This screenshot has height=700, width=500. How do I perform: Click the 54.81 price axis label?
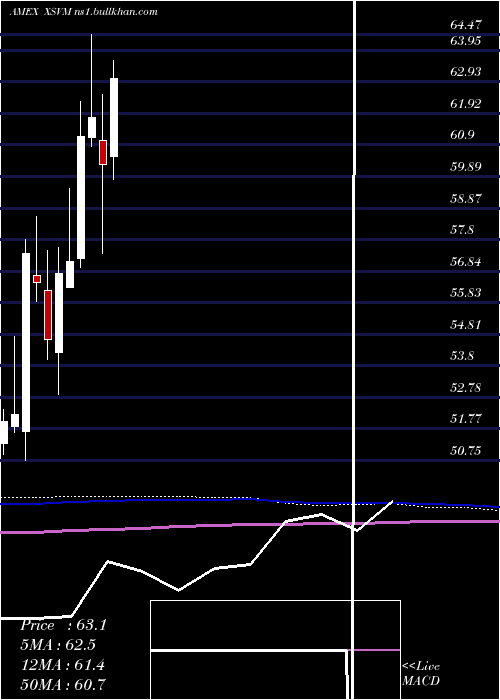tap(466, 324)
